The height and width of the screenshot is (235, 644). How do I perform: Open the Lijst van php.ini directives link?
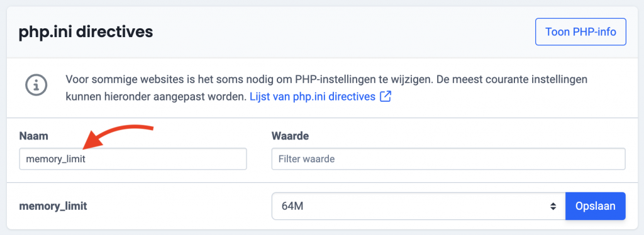[312, 97]
